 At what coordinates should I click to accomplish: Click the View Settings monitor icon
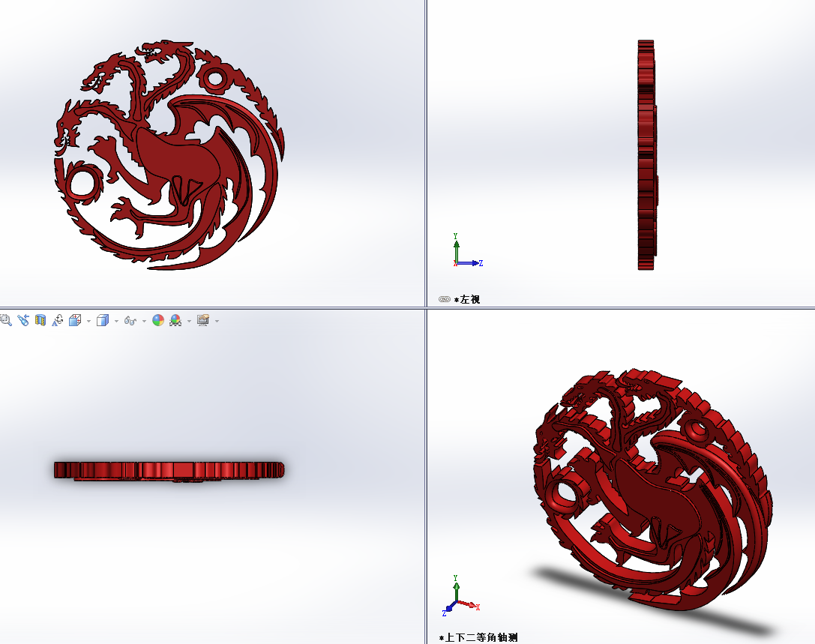pyautogui.click(x=203, y=320)
